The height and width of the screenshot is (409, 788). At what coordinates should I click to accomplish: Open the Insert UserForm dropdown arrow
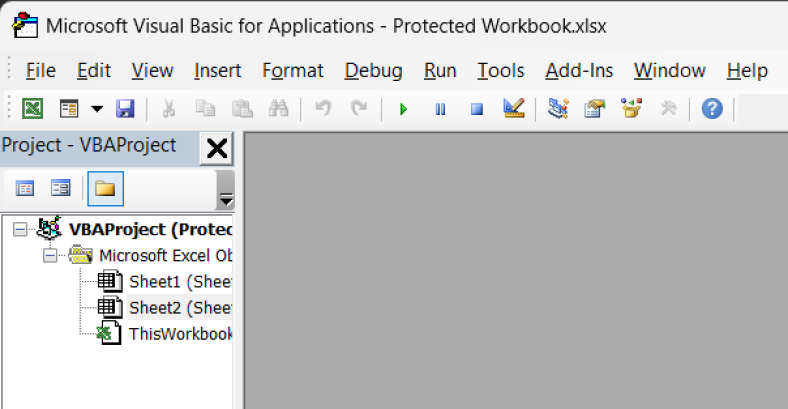[97, 108]
